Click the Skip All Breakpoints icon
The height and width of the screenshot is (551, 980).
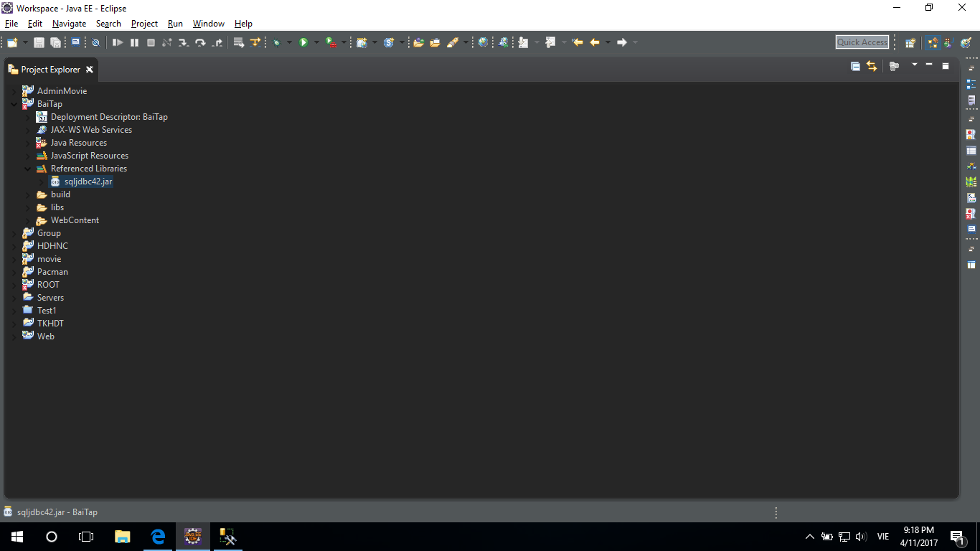[x=95, y=42]
